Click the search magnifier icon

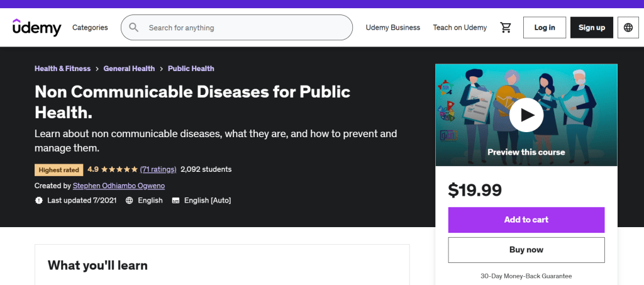pyautogui.click(x=134, y=28)
